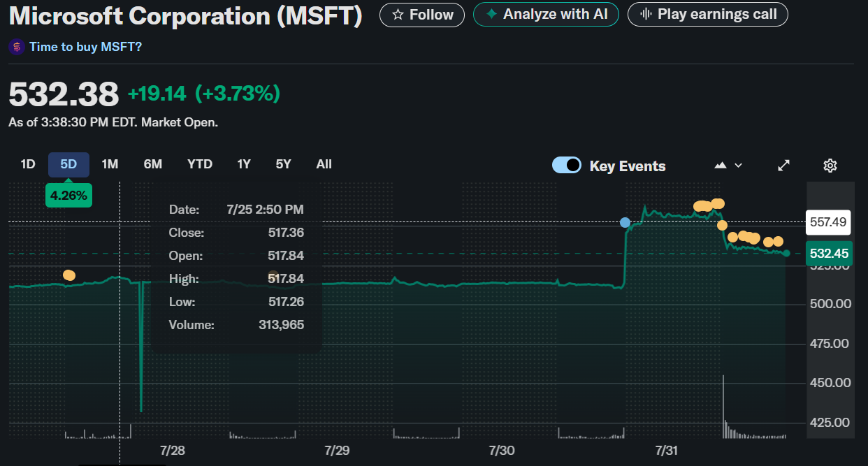The height and width of the screenshot is (466, 868).
Task: Select the All time range
Action: (324, 164)
